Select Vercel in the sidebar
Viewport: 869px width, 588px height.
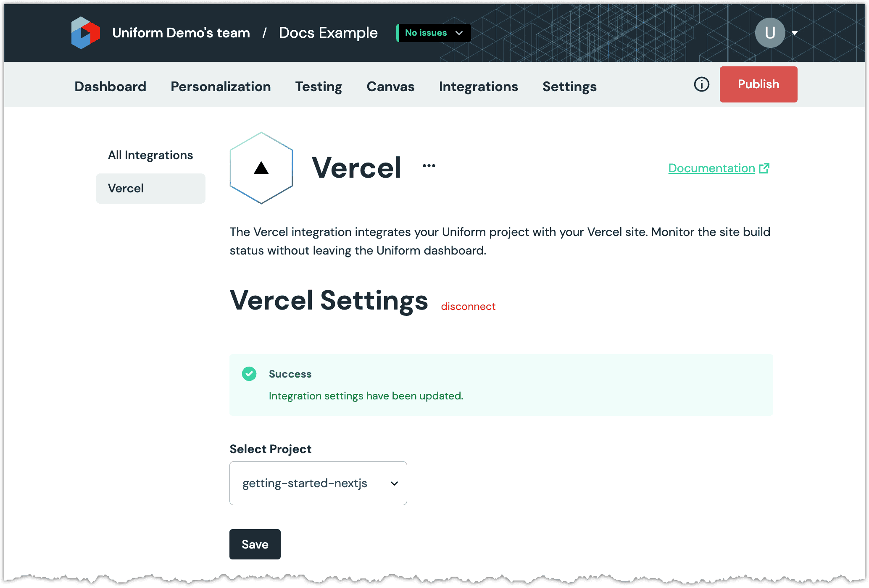pos(150,189)
